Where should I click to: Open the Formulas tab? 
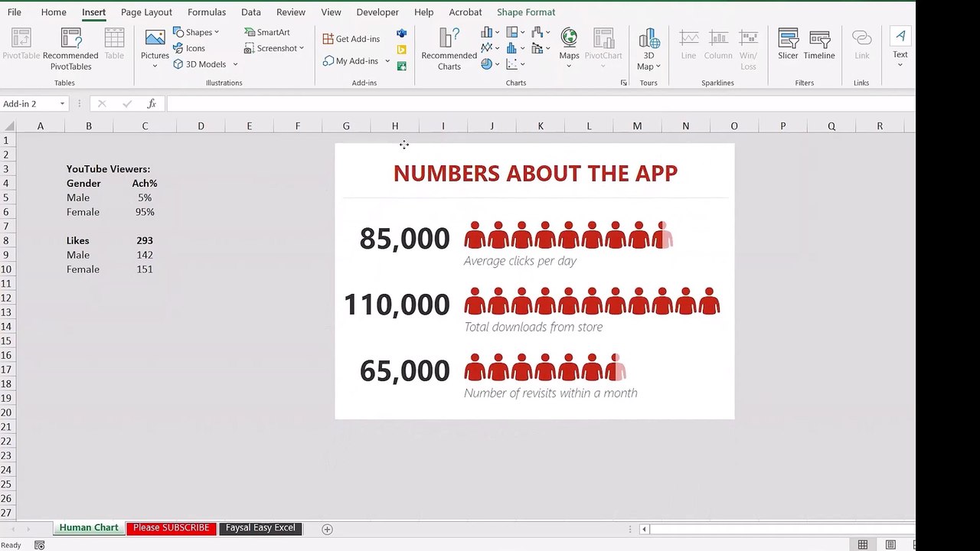point(207,12)
